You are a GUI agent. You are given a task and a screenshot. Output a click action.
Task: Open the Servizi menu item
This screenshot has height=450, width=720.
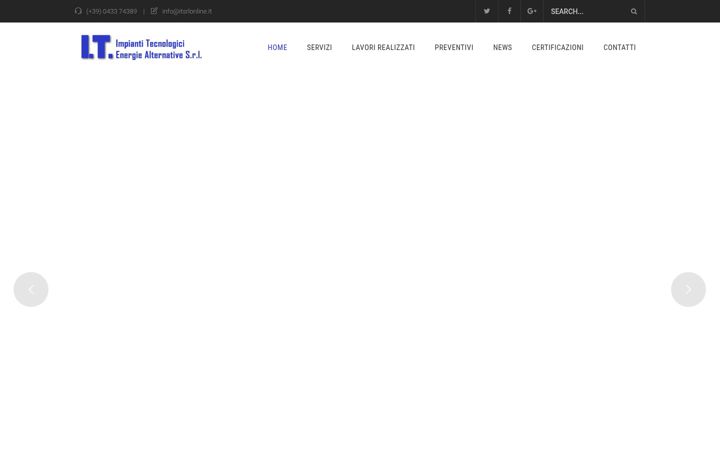319,47
